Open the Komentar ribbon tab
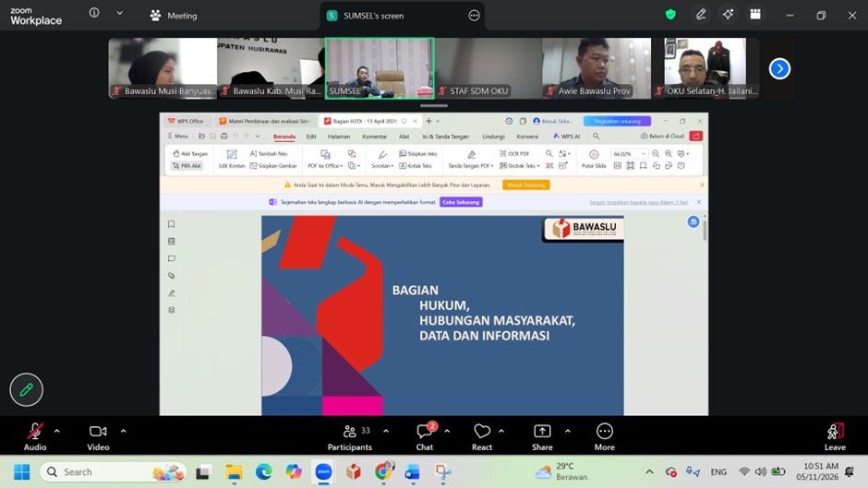The height and width of the screenshot is (488, 868). pos(374,137)
